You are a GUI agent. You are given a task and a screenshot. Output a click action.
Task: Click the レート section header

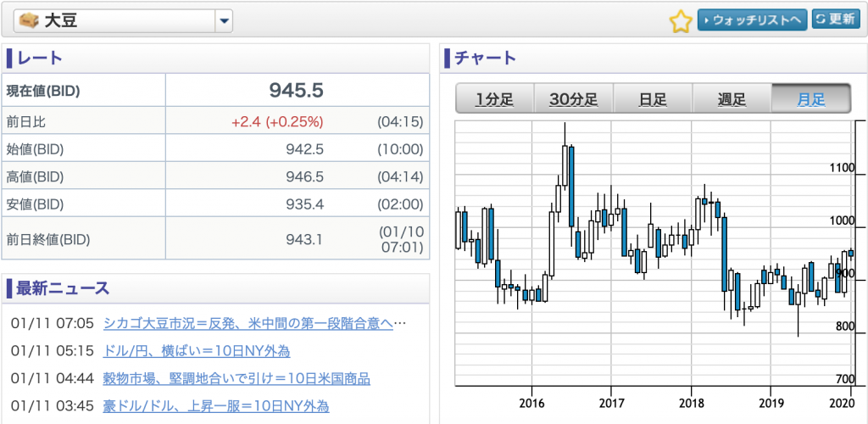click(x=40, y=59)
